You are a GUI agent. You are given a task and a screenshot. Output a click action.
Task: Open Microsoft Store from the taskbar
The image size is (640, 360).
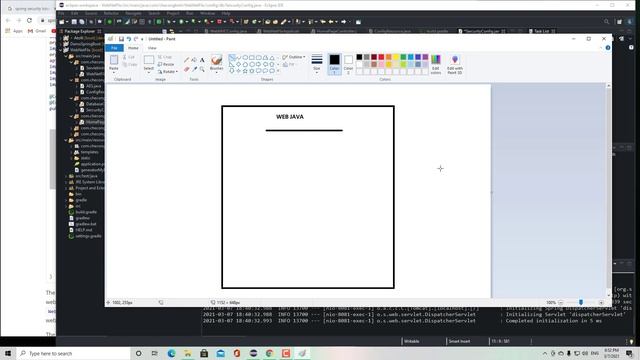pyautogui.click(x=204, y=353)
